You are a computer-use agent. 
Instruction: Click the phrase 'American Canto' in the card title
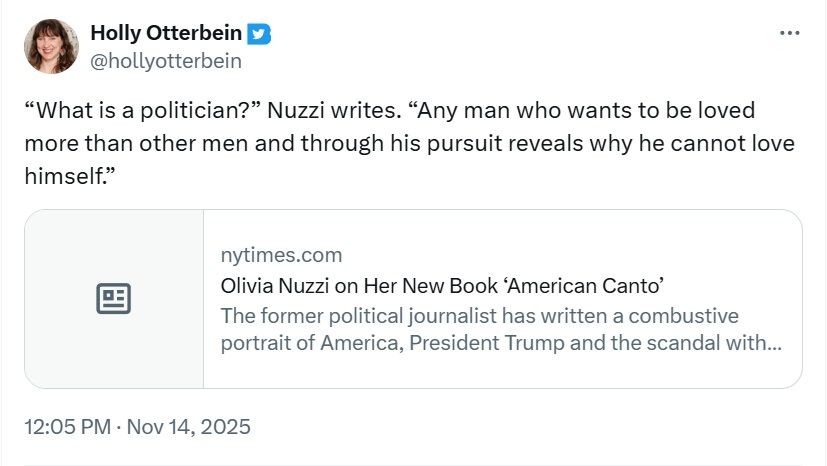click(586, 285)
